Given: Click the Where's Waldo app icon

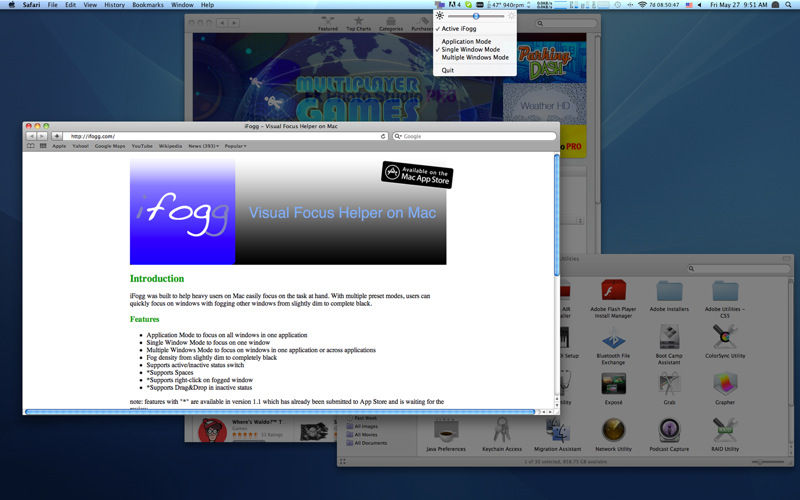Looking at the screenshot, I should [212, 430].
